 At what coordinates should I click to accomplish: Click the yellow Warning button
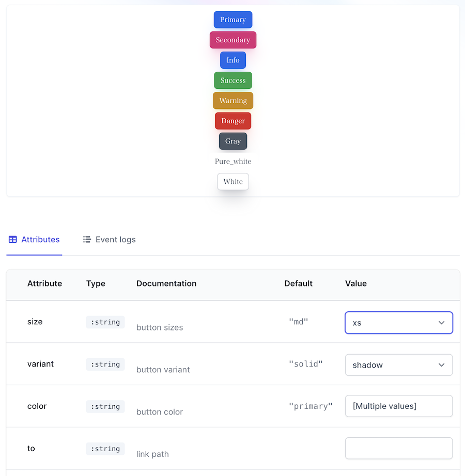tap(233, 101)
